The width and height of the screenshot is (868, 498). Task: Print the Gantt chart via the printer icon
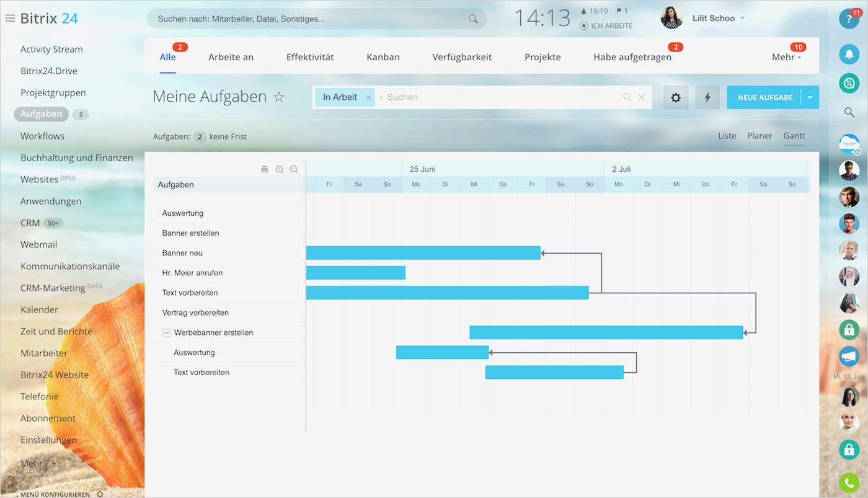click(265, 169)
